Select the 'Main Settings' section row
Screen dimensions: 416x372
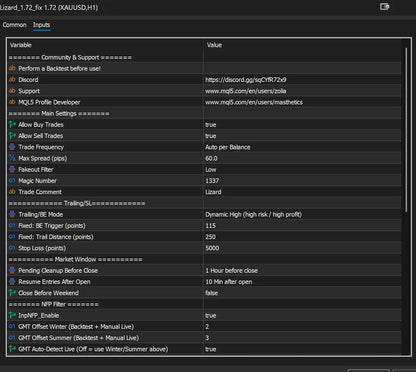tap(204, 113)
